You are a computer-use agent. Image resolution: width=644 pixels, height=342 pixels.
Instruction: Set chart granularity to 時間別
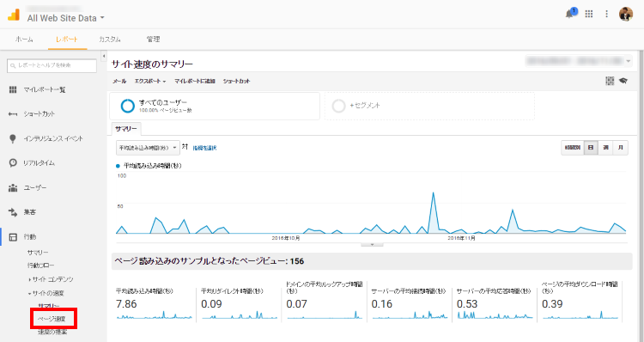tap(573, 148)
